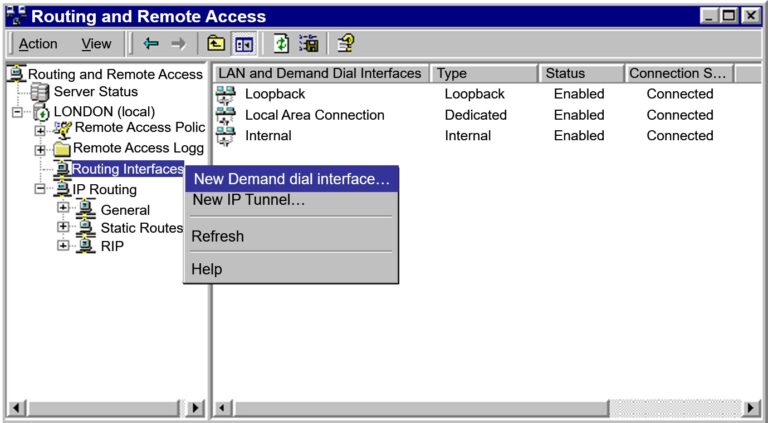Viewport: 768px width, 423px height.
Task: Expand the RIP node
Action: pyautogui.click(x=63, y=245)
